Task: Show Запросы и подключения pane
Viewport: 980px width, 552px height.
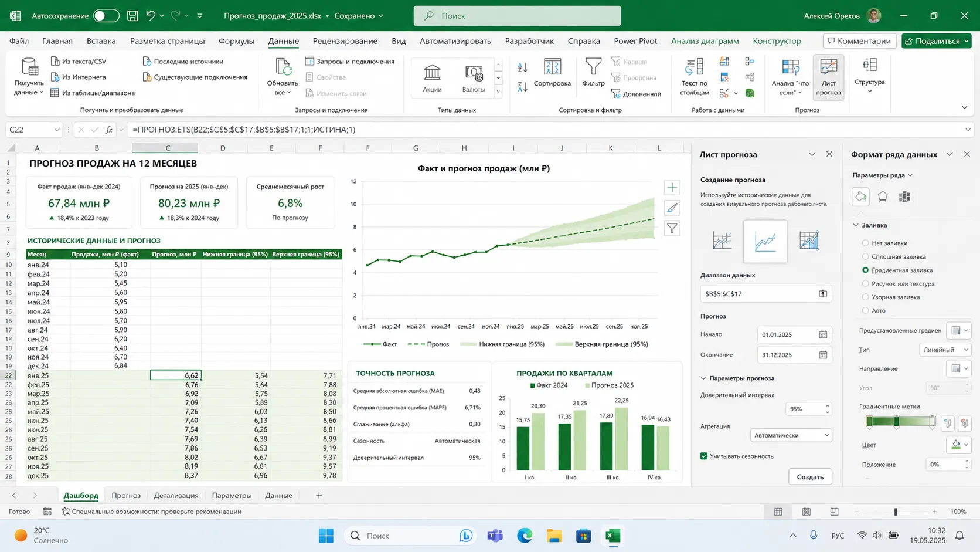Action: pos(350,61)
